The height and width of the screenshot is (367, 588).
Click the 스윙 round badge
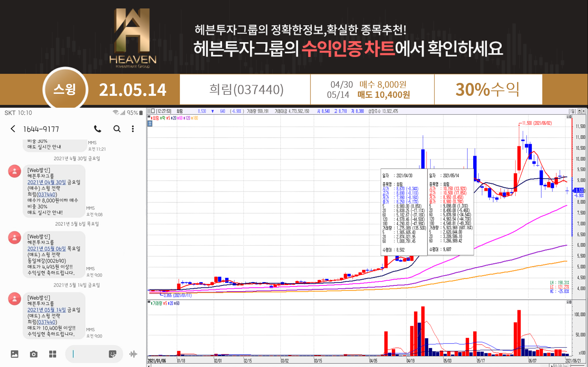pyautogui.click(x=65, y=89)
